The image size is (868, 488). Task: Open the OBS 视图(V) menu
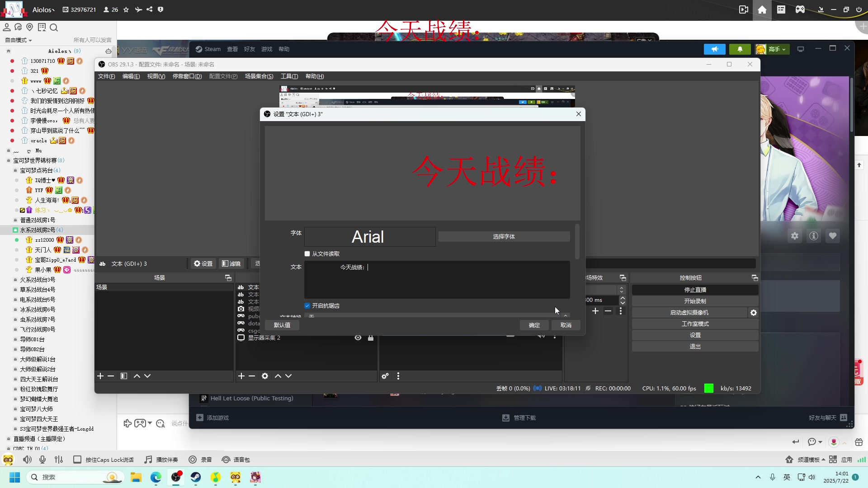coord(156,76)
